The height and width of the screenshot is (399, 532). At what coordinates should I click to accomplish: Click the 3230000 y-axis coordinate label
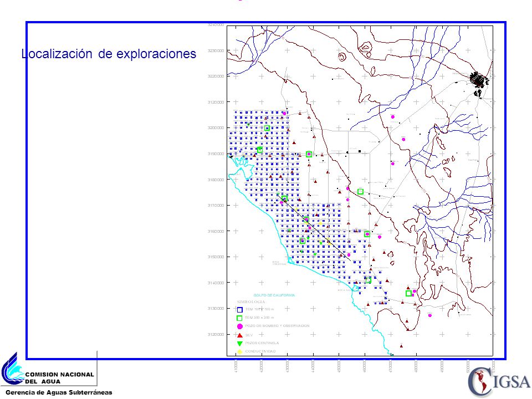216,50
